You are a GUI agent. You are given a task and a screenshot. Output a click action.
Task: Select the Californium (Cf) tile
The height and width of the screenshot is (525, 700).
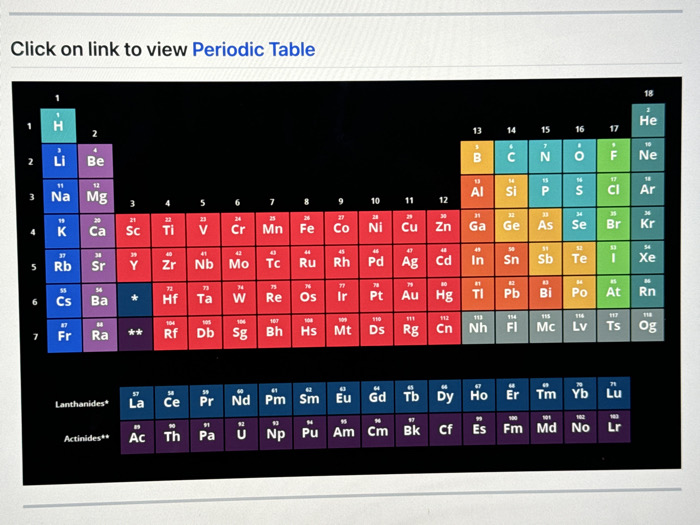[x=445, y=430]
